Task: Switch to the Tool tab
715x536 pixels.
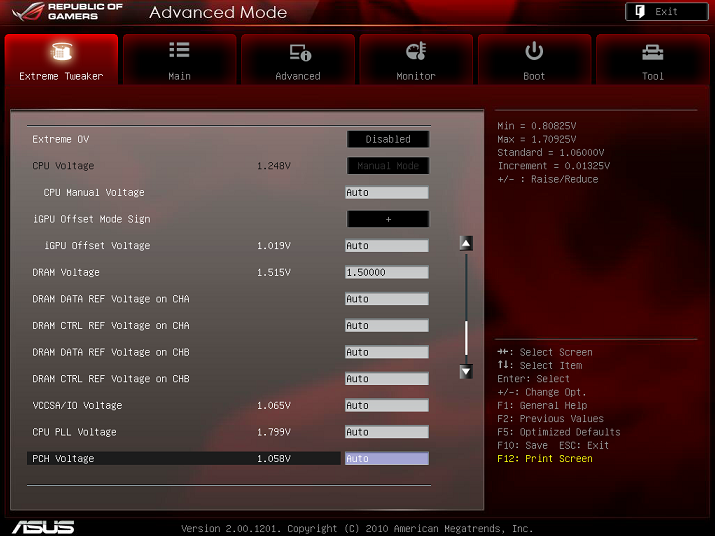Action: 653,59
